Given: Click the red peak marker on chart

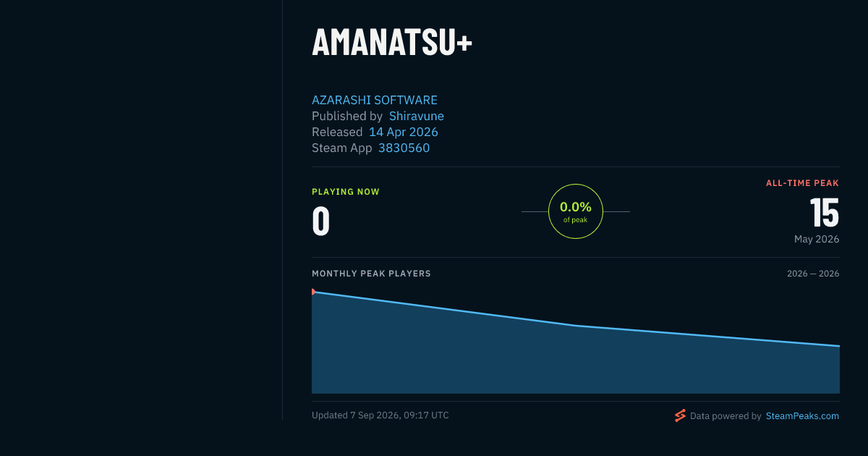Looking at the screenshot, I should click(313, 292).
